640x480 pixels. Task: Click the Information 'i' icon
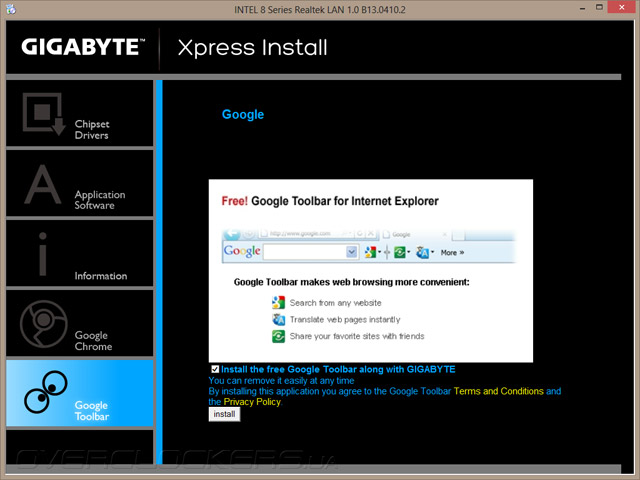click(43, 254)
